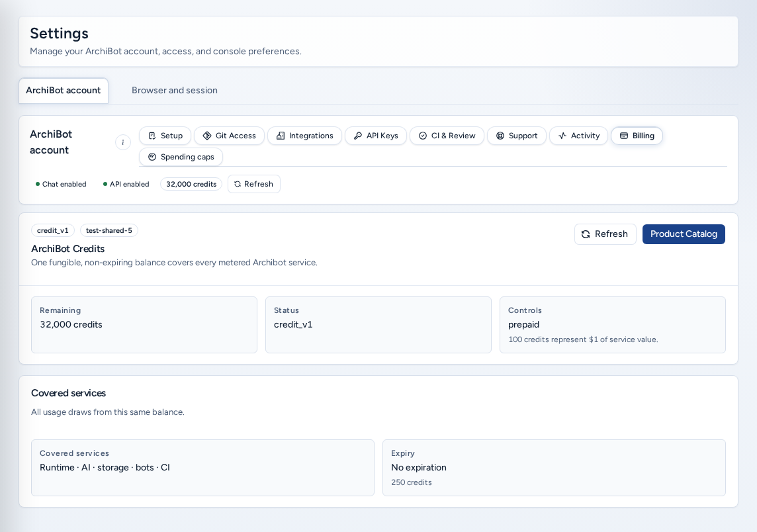Click the Controls prepaid card

[613, 325]
